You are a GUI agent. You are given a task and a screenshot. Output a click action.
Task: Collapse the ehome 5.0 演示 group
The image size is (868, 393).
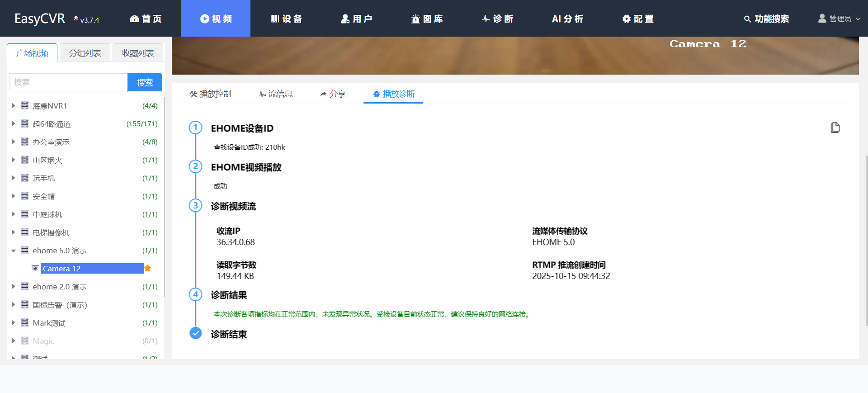(14, 251)
